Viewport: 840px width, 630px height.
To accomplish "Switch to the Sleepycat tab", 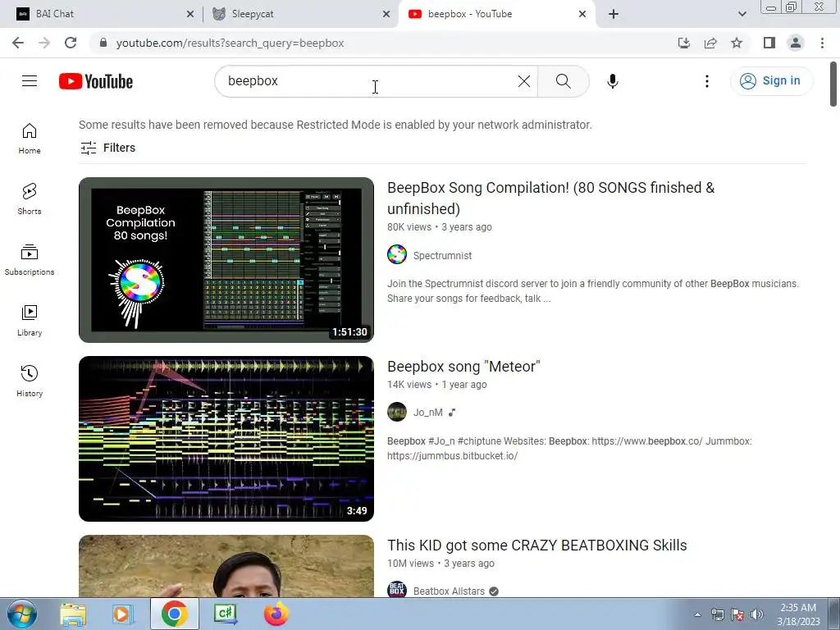I will (x=300, y=14).
